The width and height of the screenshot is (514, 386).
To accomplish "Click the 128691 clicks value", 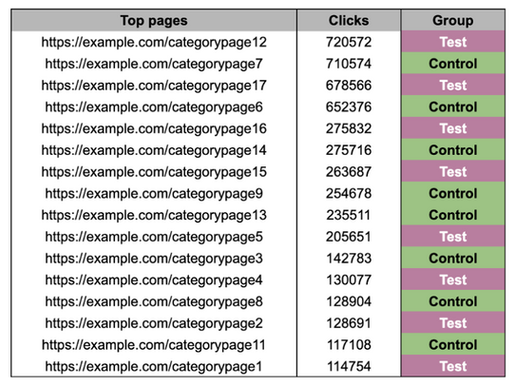I will click(349, 323).
